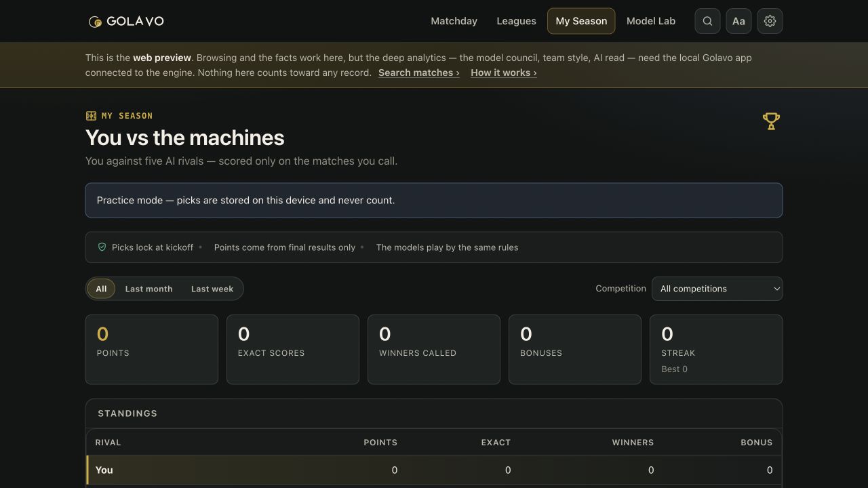The image size is (868, 488).
Task: Click the Golavo logo icon
Action: click(x=96, y=22)
